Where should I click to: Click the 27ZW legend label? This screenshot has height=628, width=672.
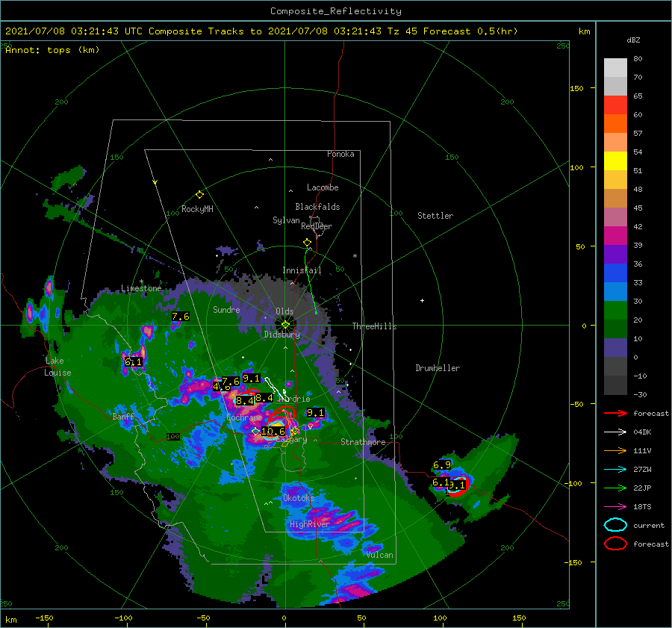click(x=642, y=470)
